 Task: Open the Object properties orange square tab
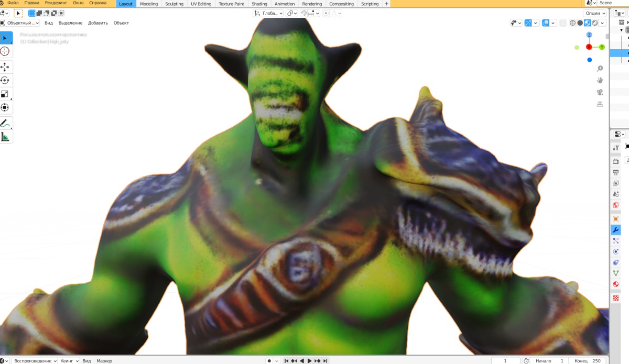click(616, 218)
